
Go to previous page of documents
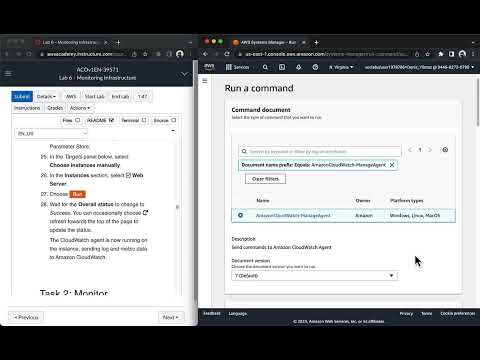click(x=410, y=150)
